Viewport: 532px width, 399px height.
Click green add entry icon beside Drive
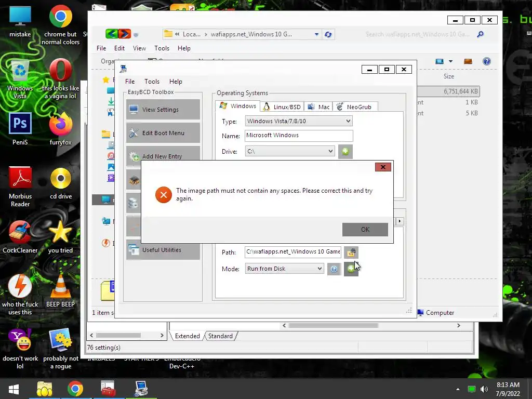pos(345,151)
